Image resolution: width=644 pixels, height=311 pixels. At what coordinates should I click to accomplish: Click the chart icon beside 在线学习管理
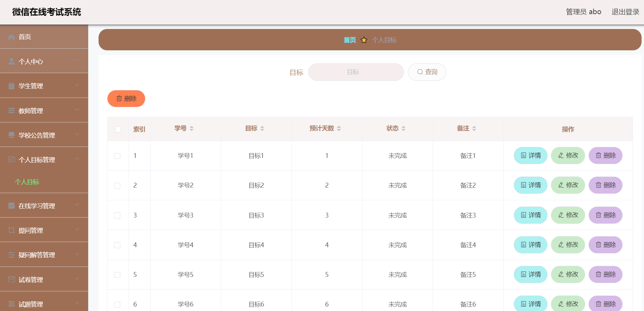(x=11, y=206)
